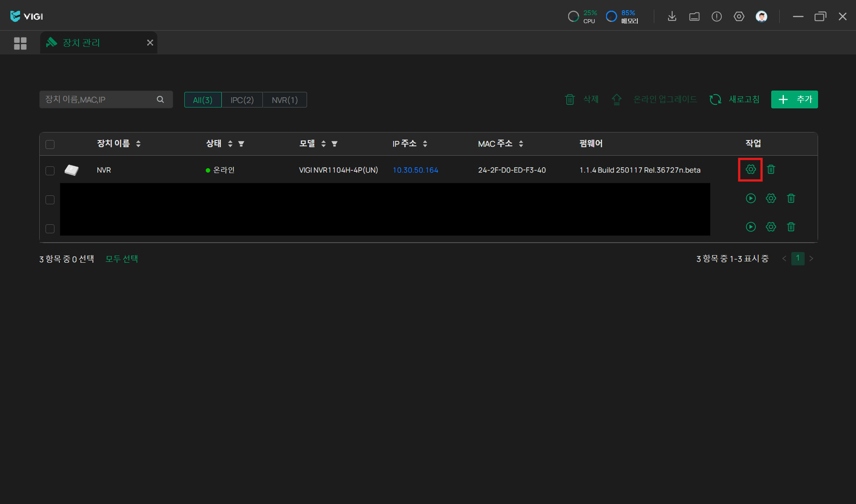Check the NVR row checkbox
This screenshot has height=504, width=856.
(50, 170)
